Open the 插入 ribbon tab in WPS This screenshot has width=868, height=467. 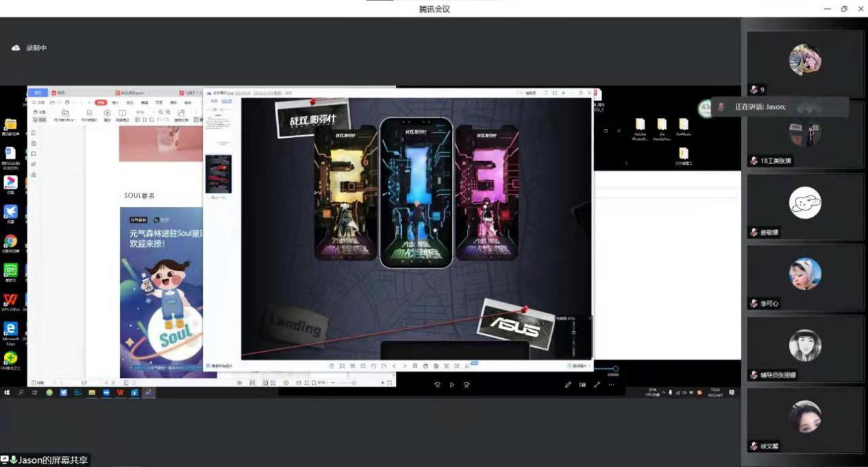click(115, 102)
